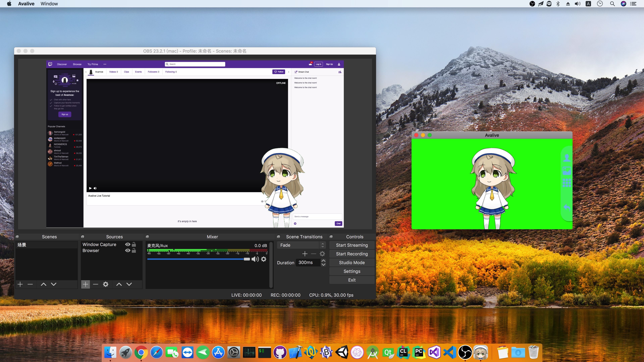Remove selected scene with minus icon

pyautogui.click(x=30, y=284)
